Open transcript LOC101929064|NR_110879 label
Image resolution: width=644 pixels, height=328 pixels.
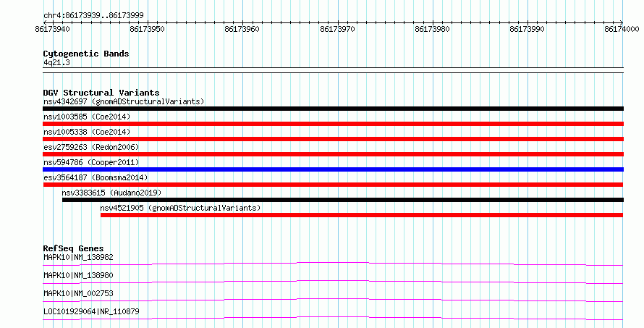(x=91, y=311)
